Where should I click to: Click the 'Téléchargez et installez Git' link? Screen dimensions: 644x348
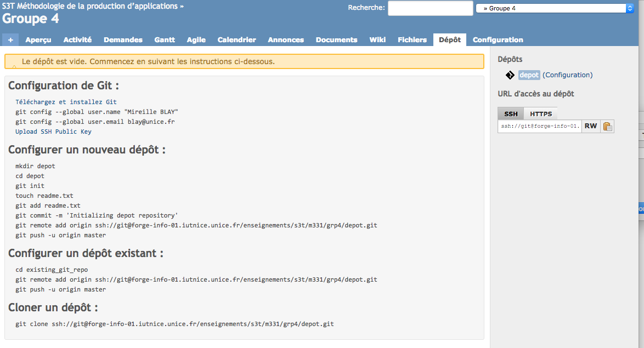pyautogui.click(x=66, y=102)
